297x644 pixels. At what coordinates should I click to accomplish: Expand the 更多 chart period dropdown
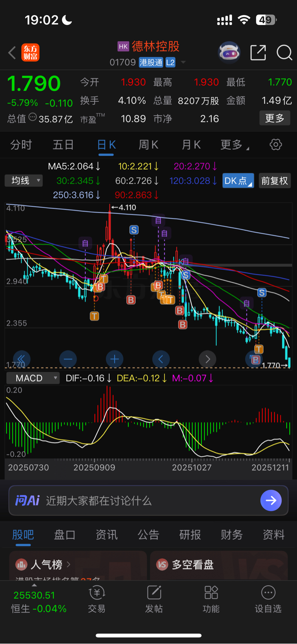point(234,145)
